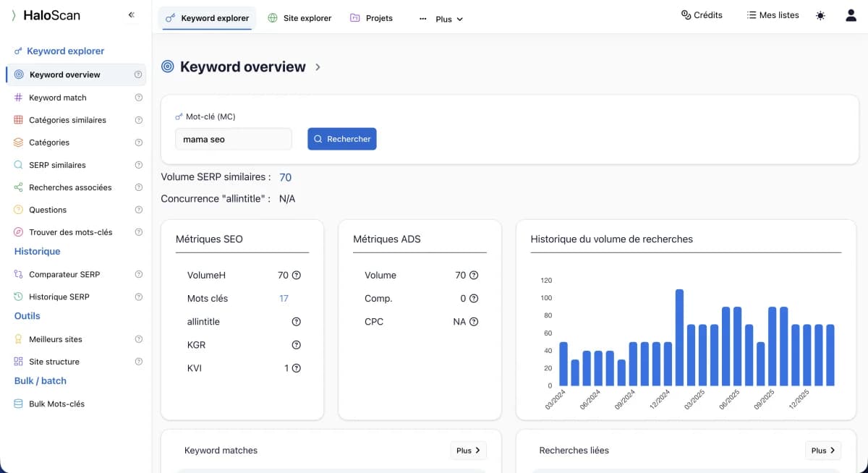The image size is (868, 473).
Task: Open Plus for Keyword matches
Action: 468,450
